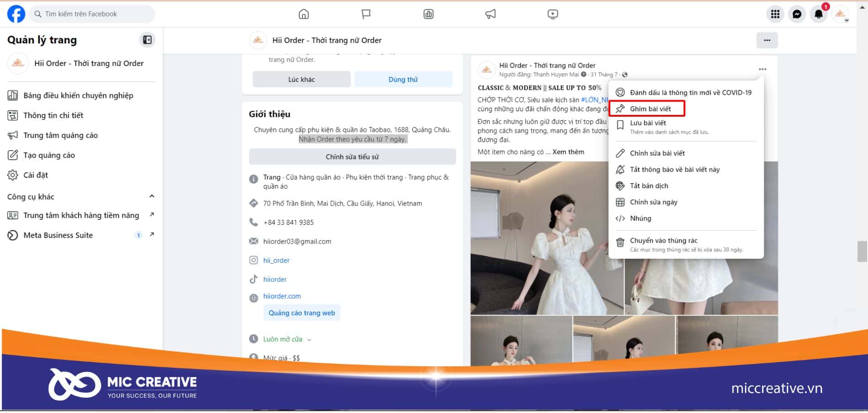
Task: Click Chỉnh sửa tiểu sử button
Action: tap(352, 157)
